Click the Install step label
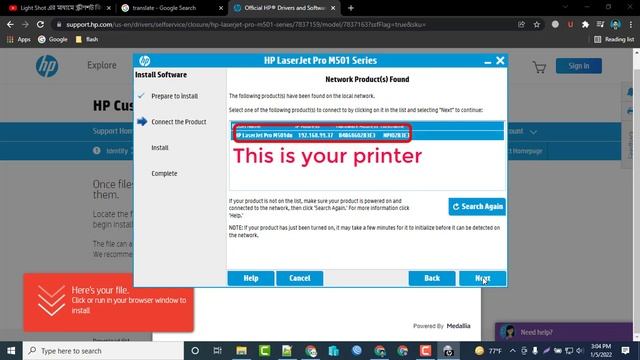Image resolution: width=640 pixels, height=360 pixels. (x=160, y=148)
